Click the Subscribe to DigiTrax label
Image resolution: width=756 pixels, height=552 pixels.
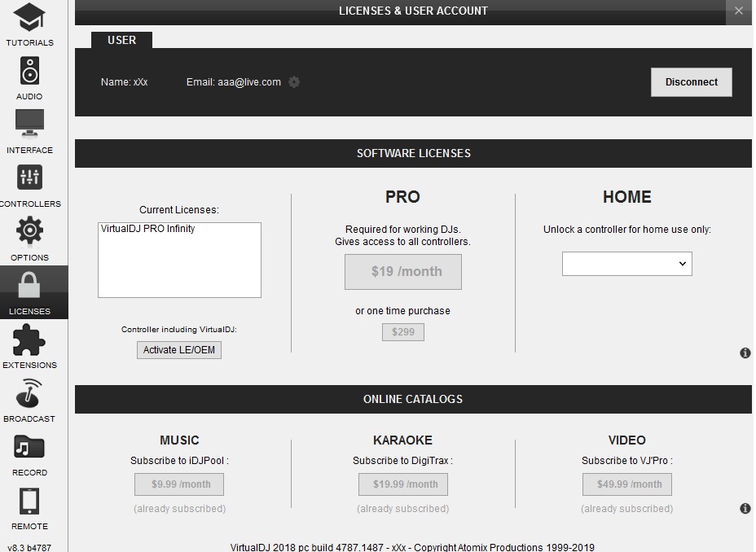click(x=402, y=461)
